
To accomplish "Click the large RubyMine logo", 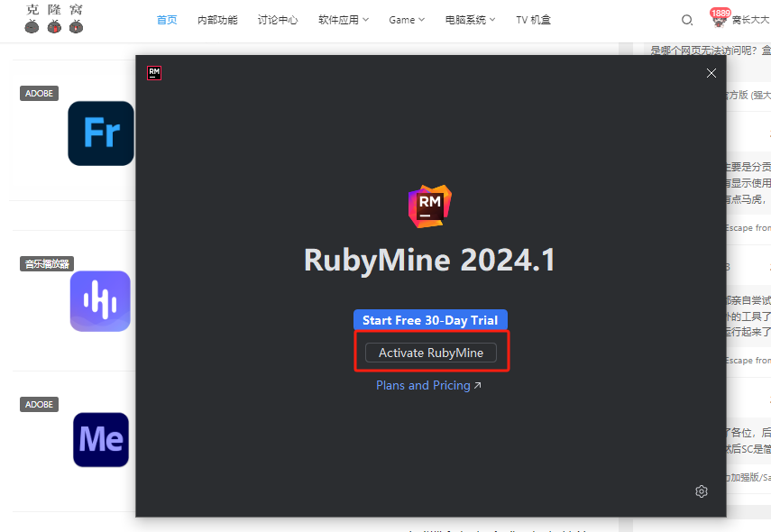I will [x=430, y=206].
